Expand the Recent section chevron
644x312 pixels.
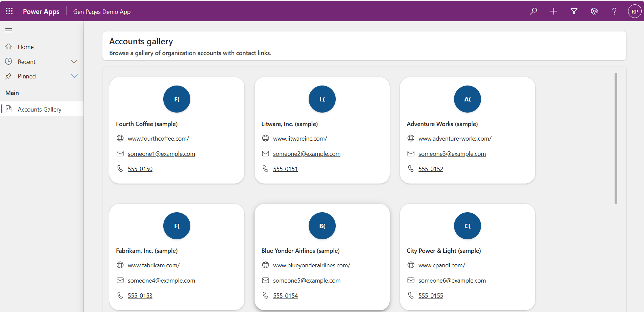(74, 61)
